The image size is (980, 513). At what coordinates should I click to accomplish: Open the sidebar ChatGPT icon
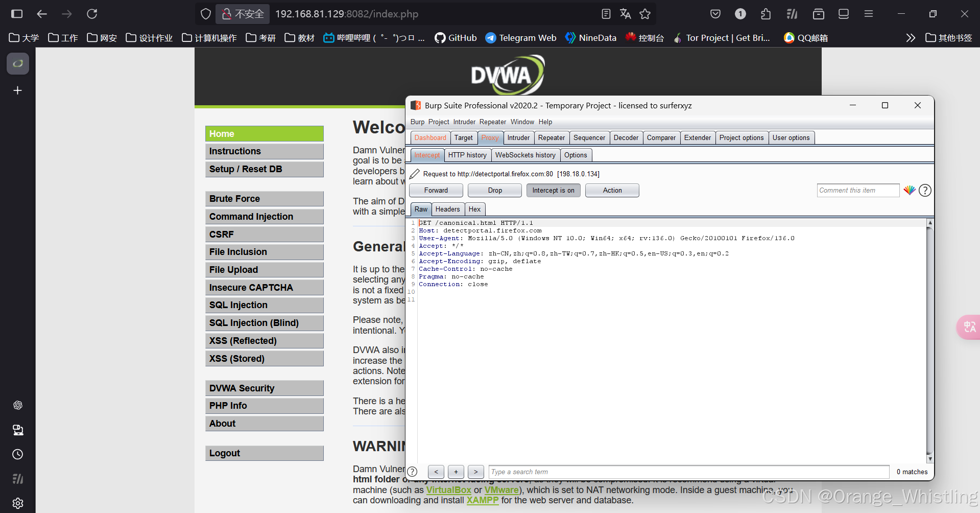[x=18, y=405]
